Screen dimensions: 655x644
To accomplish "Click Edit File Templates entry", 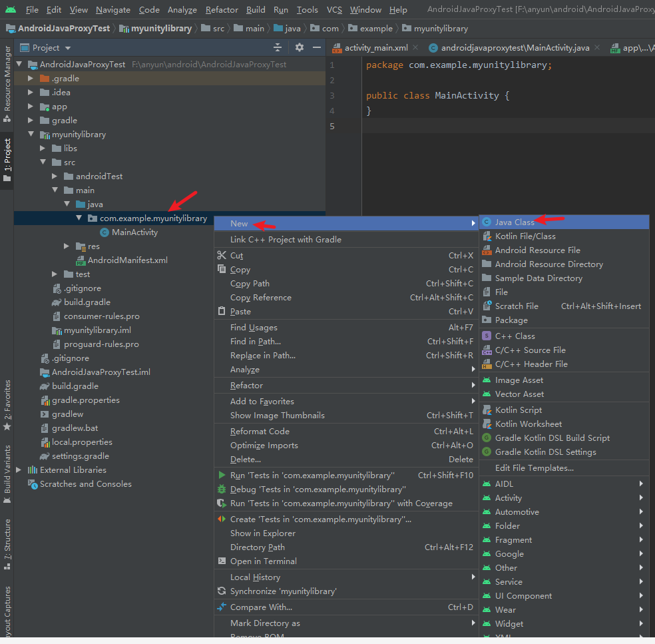I will click(564, 468).
